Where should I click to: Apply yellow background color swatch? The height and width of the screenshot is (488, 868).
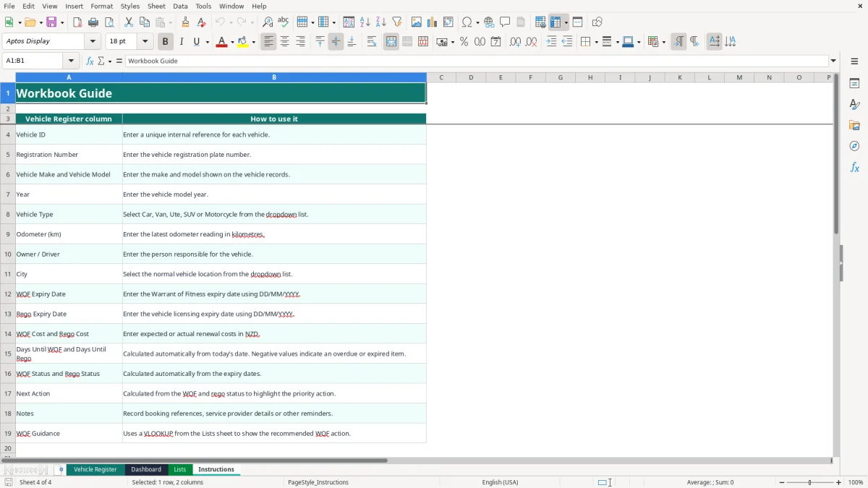(242, 42)
